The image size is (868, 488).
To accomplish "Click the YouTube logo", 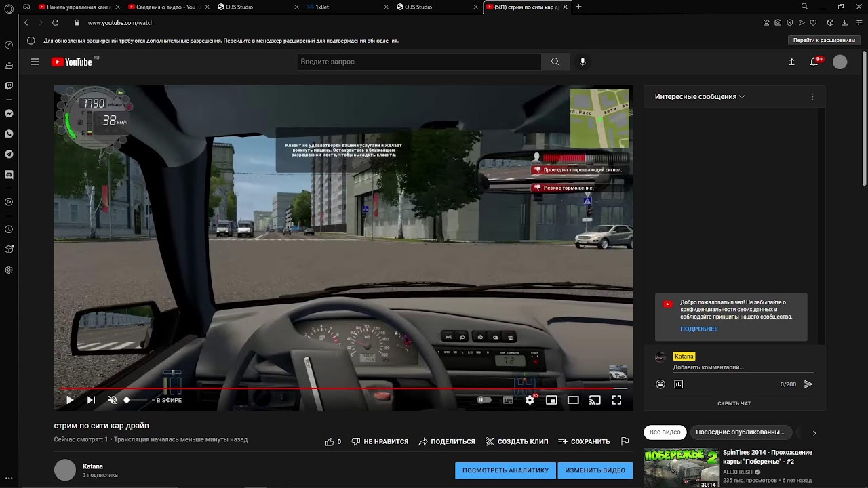I will pyautogui.click(x=72, y=62).
